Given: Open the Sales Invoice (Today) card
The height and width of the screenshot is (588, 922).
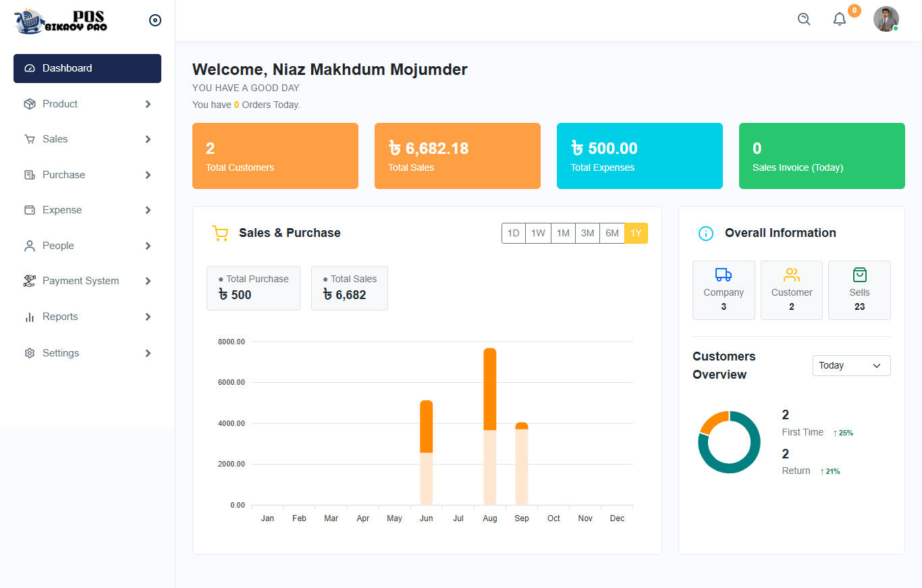Looking at the screenshot, I should [822, 156].
